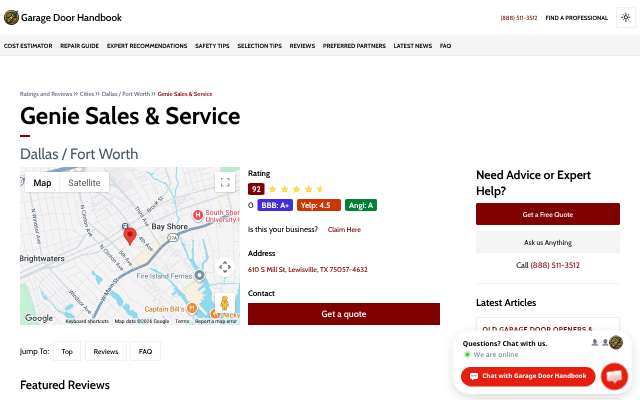Click the Garage Door Handbook logo icon
Viewport: 640px width, 400px height.
click(x=11, y=18)
